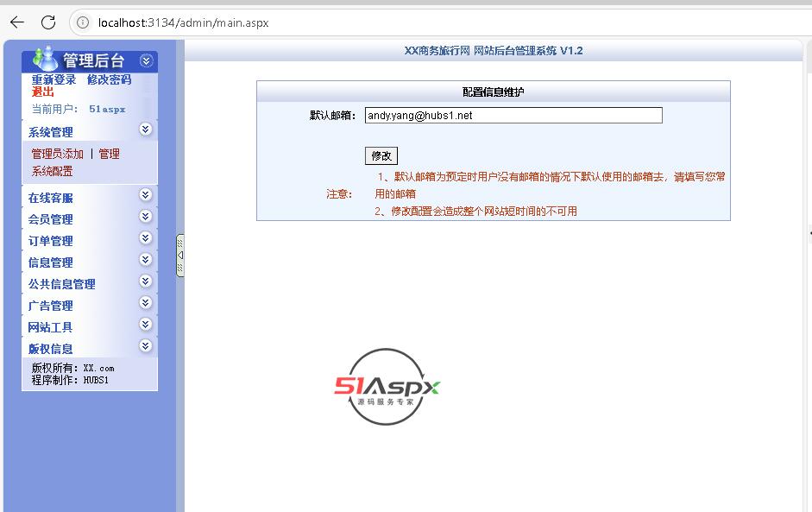Image resolution: width=812 pixels, height=512 pixels.
Task: Collapse the 版权信息 section chevron
Action: pos(146,345)
